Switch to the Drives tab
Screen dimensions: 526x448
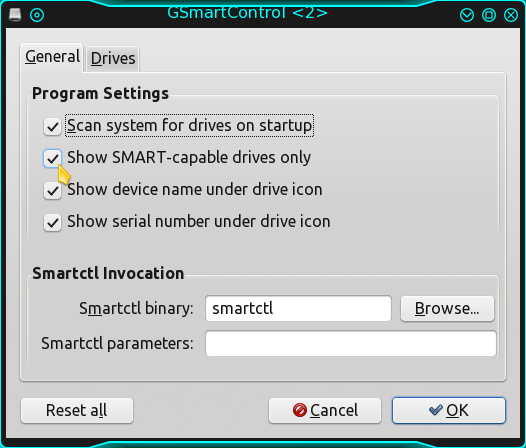pos(113,59)
